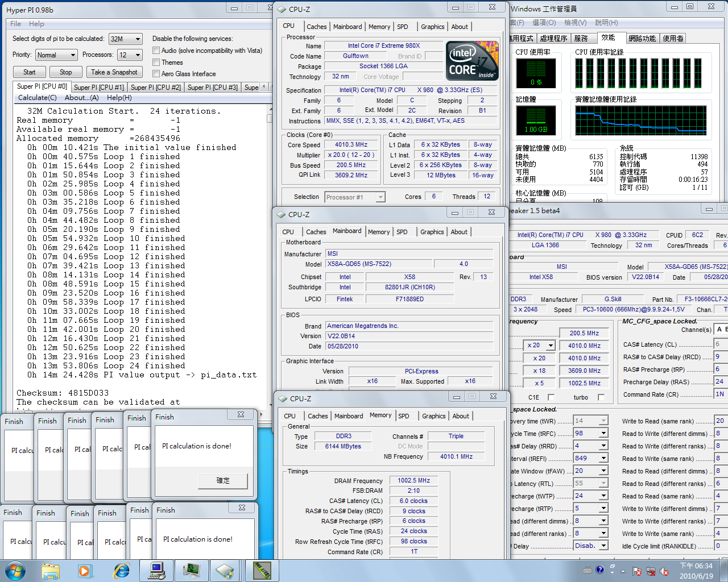The width and height of the screenshot is (728, 582).
Task: Open the Action Center flag icon
Action: (637, 571)
